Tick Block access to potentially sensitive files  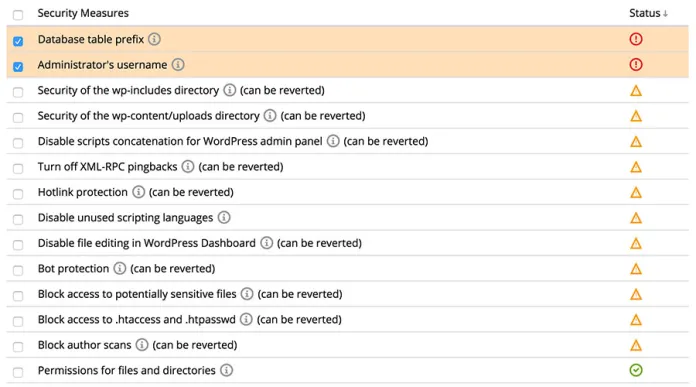pos(18,296)
